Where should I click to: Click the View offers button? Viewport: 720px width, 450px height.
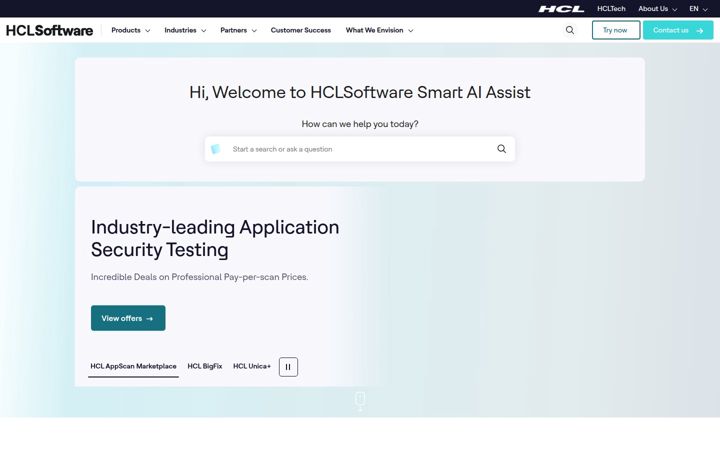tap(128, 318)
